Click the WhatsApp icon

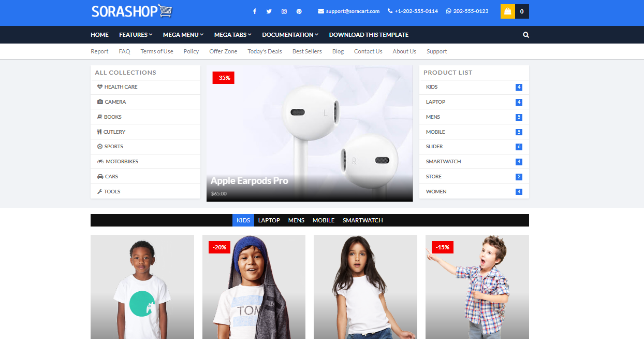(x=449, y=11)
